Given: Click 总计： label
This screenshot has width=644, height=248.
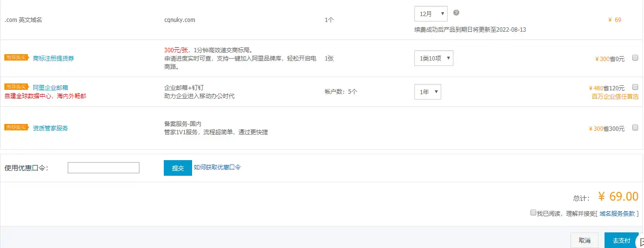Looking at the screenshot, I should coord(582,198).
